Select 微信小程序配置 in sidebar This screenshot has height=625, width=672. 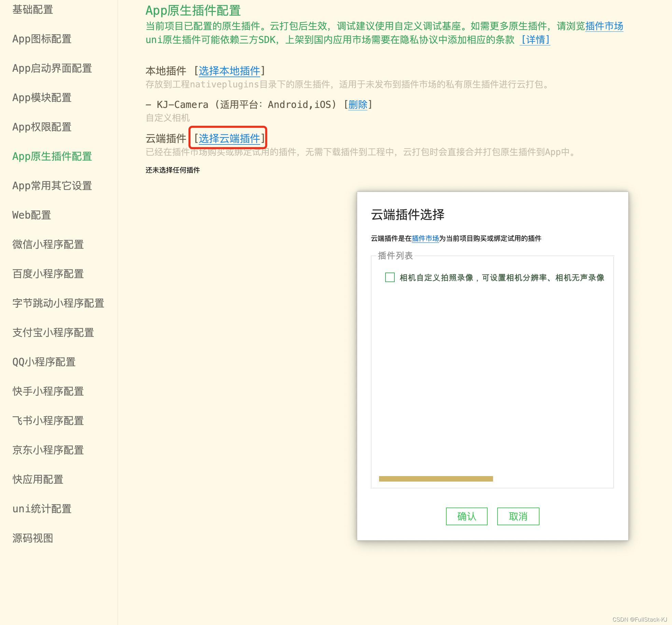coord(48,245)
